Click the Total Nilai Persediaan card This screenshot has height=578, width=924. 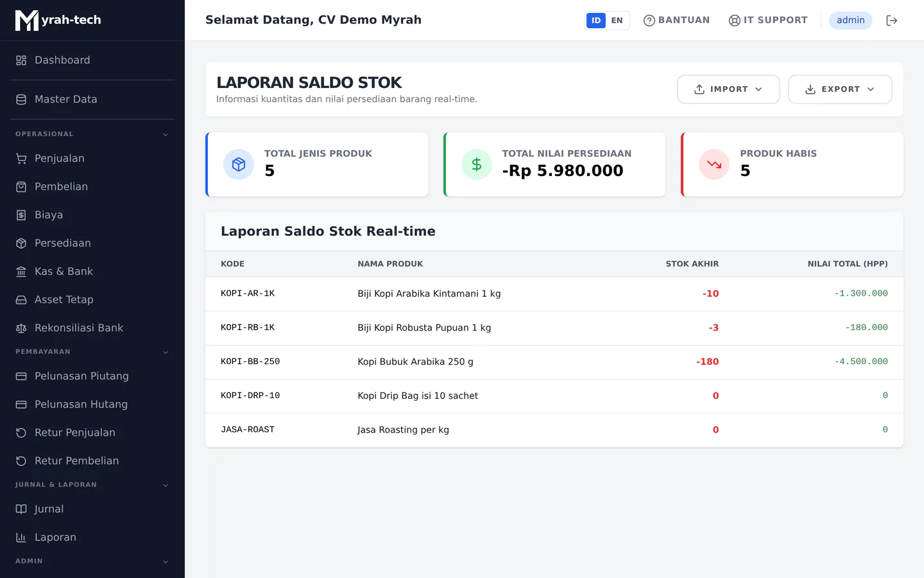554,164
